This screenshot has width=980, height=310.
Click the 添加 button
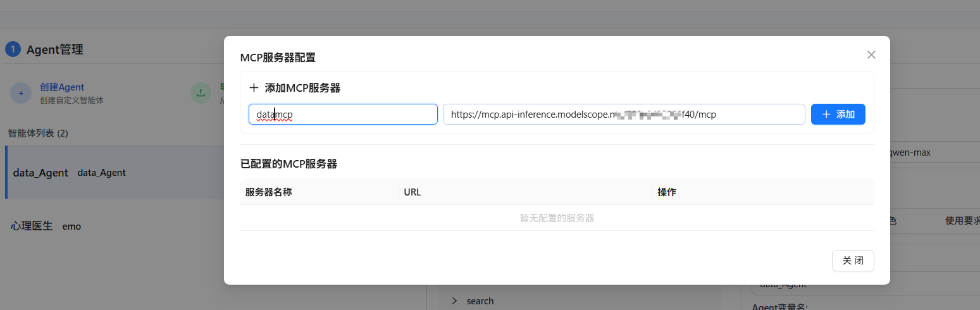(x=838, y=115)
